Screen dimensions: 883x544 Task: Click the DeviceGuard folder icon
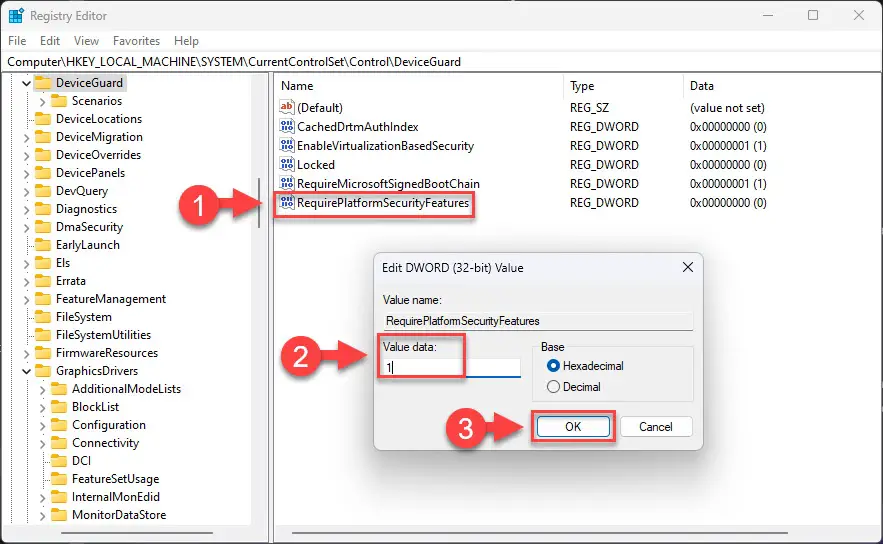(x=43, y=83)
